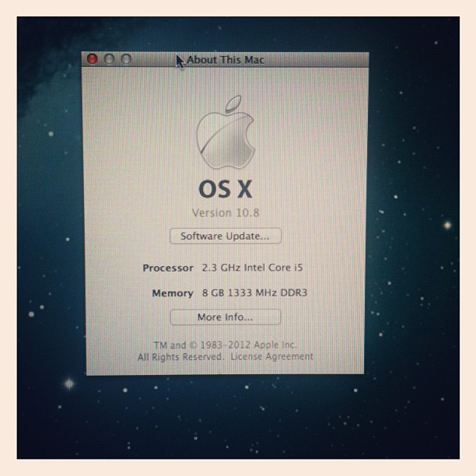The image size is (476, 476).
Task: Click the All Rights Reserved. text
Action: coord(180,357)
